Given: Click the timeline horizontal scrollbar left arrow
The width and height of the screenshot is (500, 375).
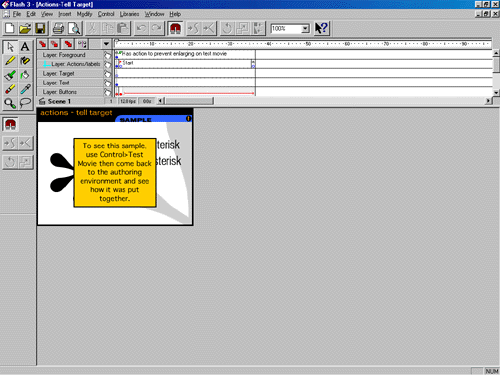Looking at the screenshot, I should [161, 101].
